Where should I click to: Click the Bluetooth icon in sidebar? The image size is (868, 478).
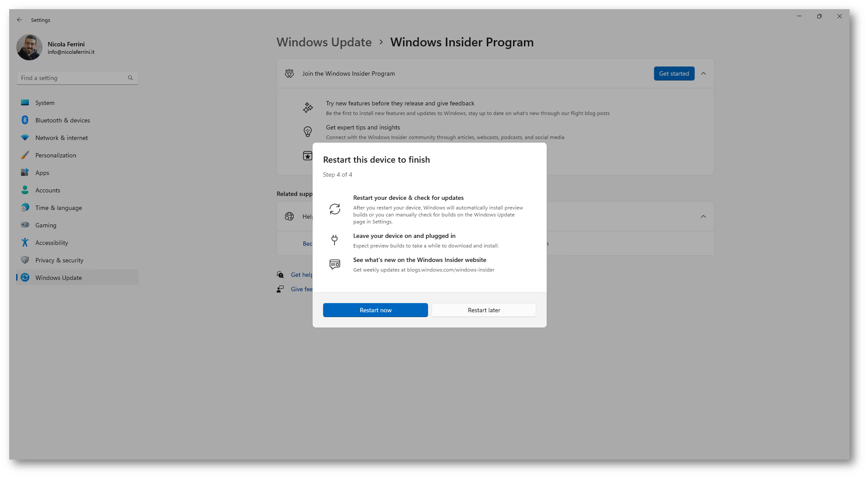click(25, 120)
